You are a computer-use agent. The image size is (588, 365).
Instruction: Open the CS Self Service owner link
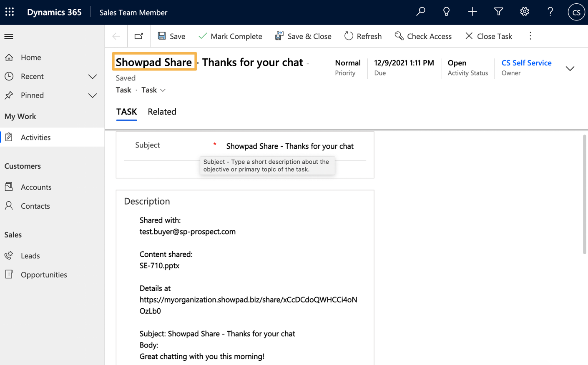coord(526,62)
